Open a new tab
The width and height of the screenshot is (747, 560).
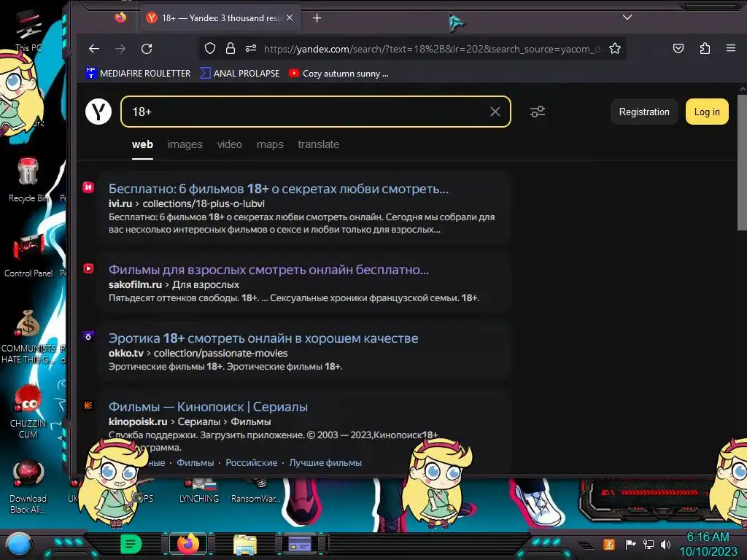point(317,18)
